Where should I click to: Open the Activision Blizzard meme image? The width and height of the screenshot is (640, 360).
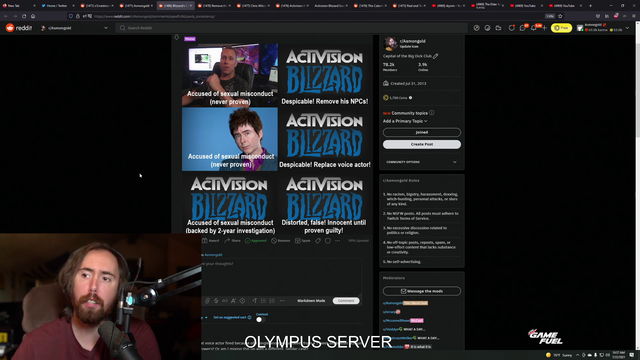pyautogui.click(x=277, y=139)
